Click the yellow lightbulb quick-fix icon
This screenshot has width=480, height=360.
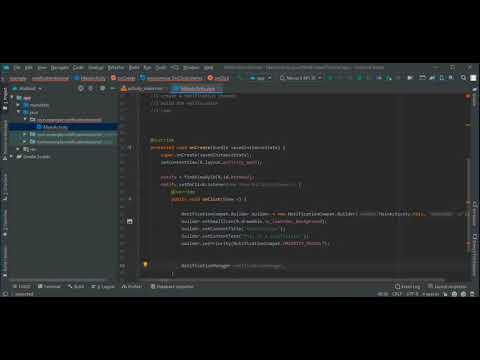(146, 265)
